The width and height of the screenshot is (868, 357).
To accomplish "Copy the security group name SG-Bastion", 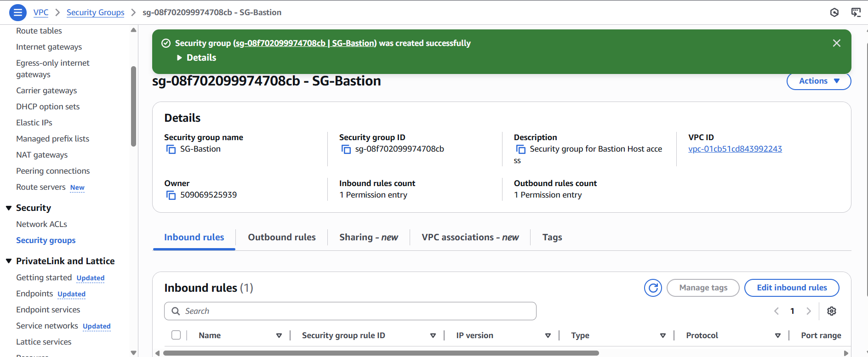I will click(x=171, y=149).
